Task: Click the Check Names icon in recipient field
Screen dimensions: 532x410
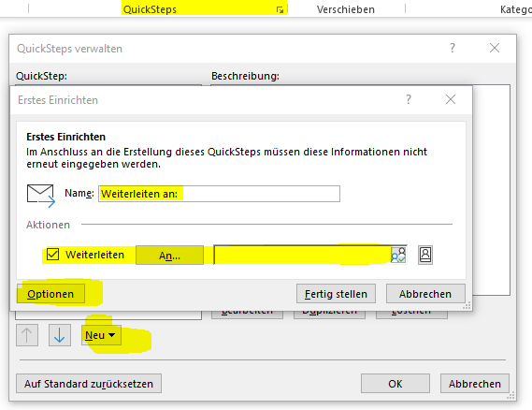Action: click(398, 255)
